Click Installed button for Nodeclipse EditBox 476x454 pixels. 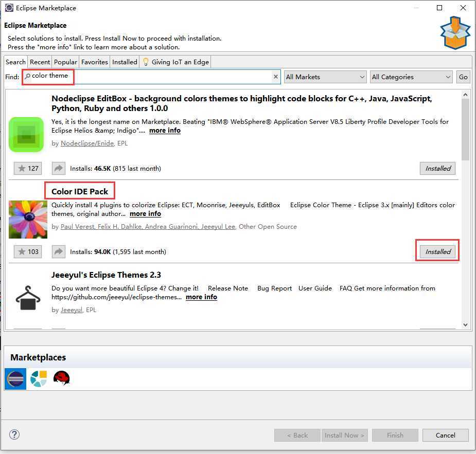[x=438, y=168]
